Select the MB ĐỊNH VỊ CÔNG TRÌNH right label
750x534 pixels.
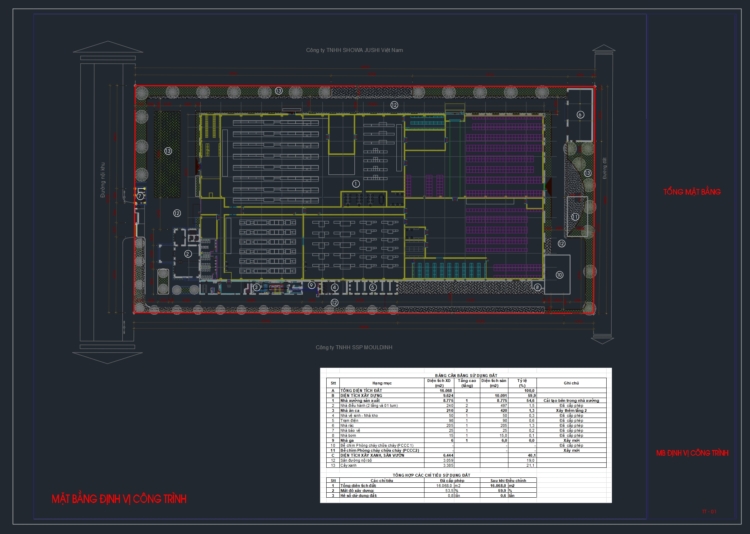691,453
